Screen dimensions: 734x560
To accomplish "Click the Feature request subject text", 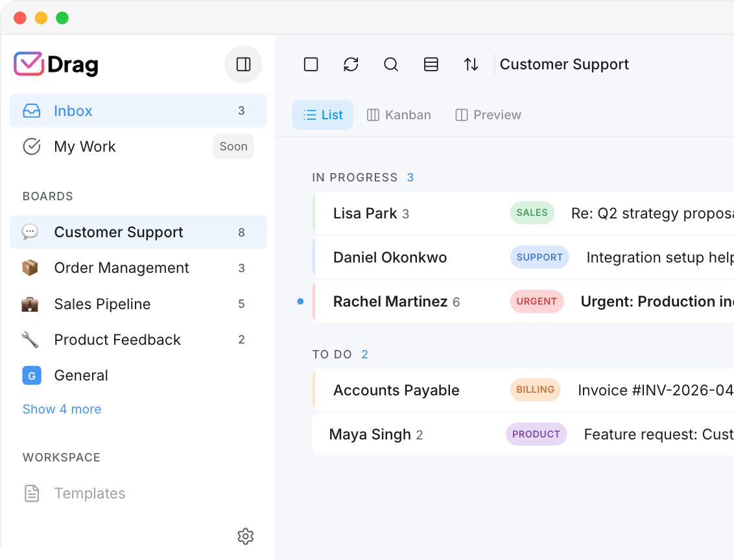I will click(x=659, y=434).
